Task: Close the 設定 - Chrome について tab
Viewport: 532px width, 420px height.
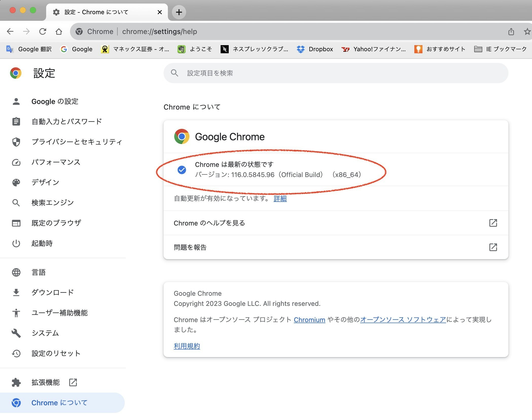Action: point(160,12)
